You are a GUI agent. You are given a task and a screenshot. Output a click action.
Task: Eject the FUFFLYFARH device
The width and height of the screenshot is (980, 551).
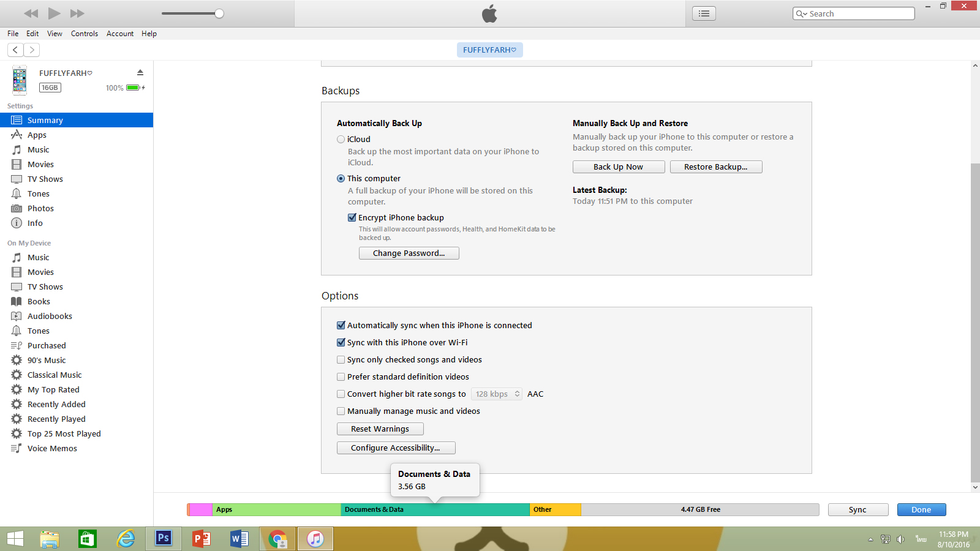140,72
